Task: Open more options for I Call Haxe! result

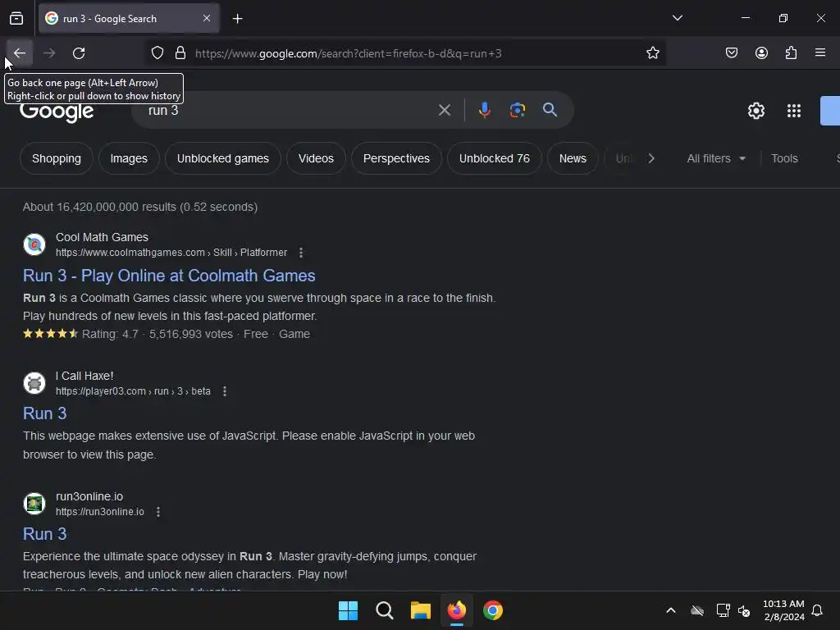Action: coord(225,391)
